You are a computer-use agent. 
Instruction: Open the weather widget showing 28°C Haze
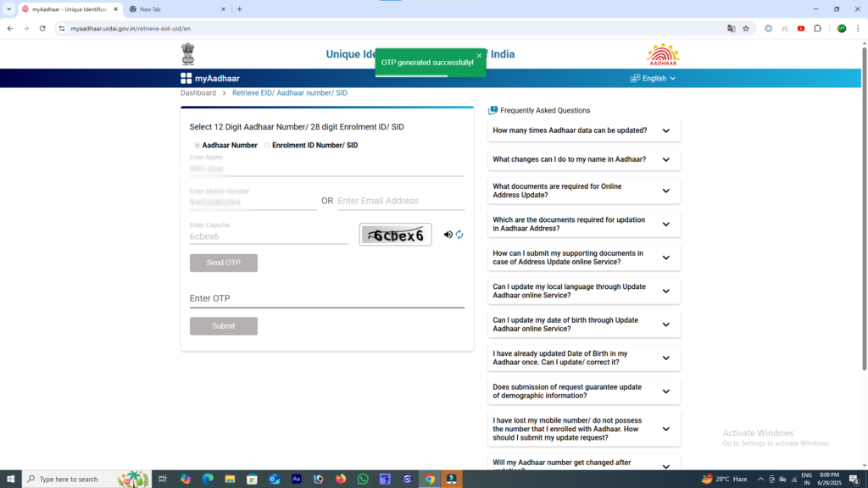coord(724,480)
